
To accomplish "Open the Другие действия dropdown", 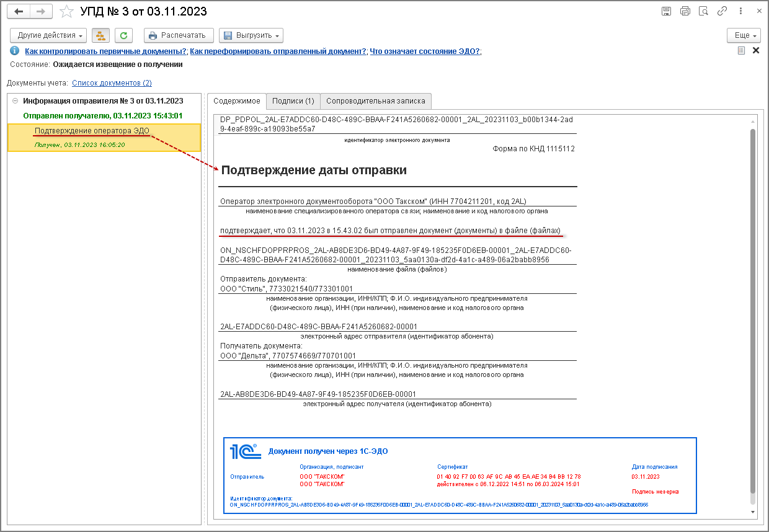I will click(48, 35).
